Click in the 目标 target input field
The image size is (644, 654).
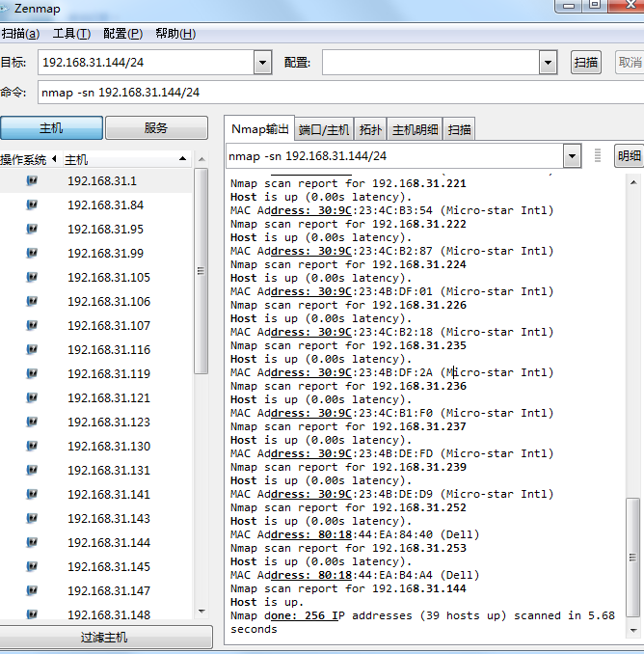point(146,63)
